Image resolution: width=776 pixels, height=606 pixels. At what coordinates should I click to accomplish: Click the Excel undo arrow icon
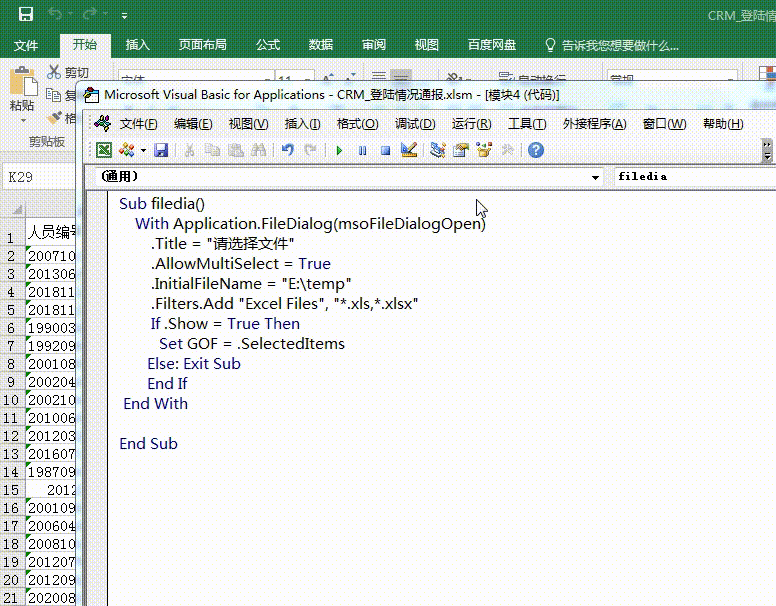pyautogui.click(x=55, y=14)
